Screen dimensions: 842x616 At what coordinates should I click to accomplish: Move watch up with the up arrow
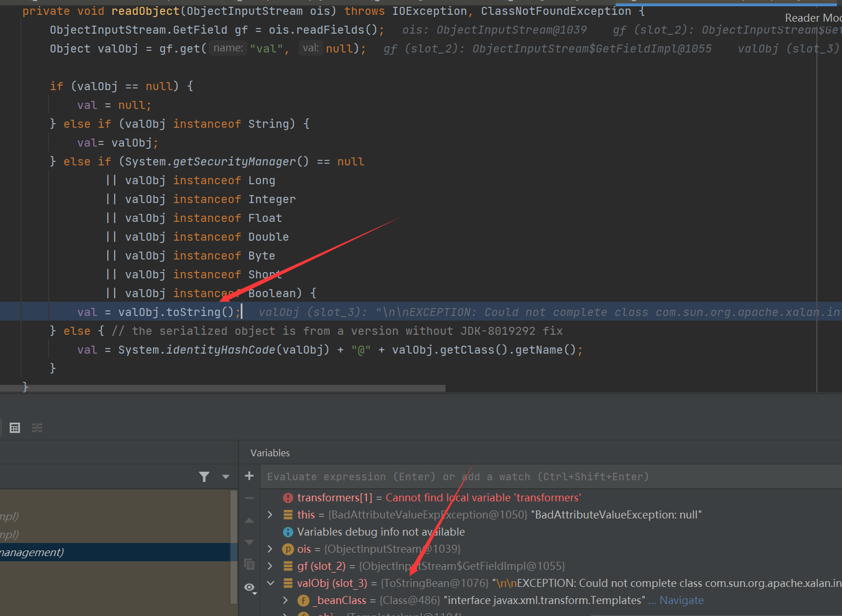click(x=249, y=520)
